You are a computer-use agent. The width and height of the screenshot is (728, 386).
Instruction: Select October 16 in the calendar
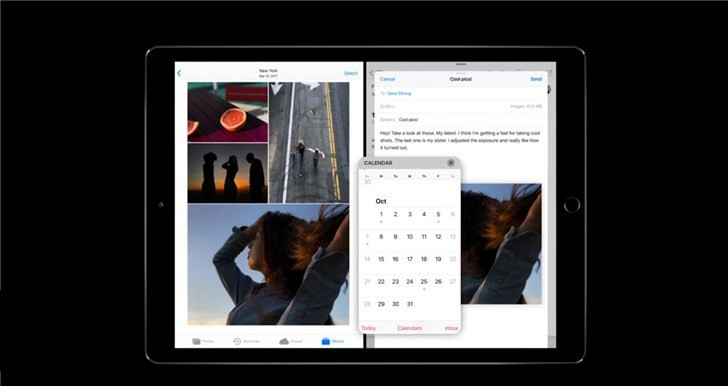(x=395, y=259)
